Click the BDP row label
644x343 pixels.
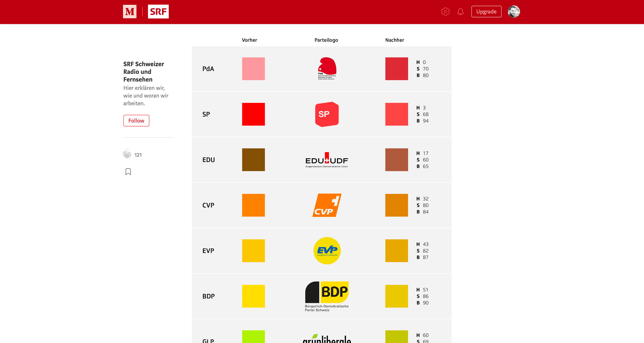coord(209,296)
